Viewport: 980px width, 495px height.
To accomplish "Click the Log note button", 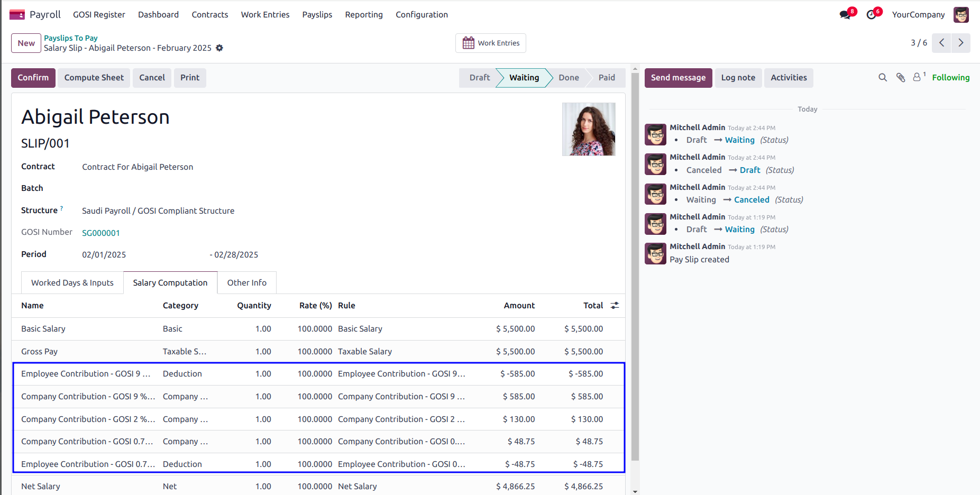I will [738, 78].
